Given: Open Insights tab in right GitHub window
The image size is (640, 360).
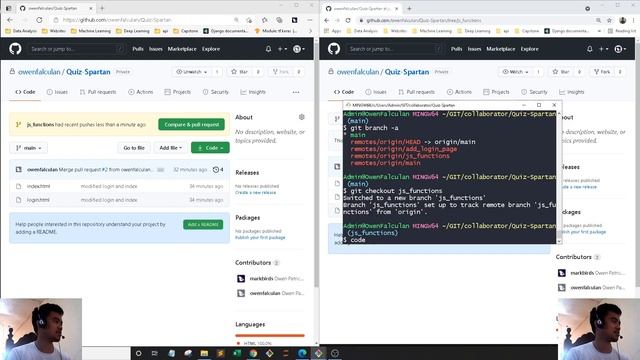Looking at the screenshot, I should point(571,92).
